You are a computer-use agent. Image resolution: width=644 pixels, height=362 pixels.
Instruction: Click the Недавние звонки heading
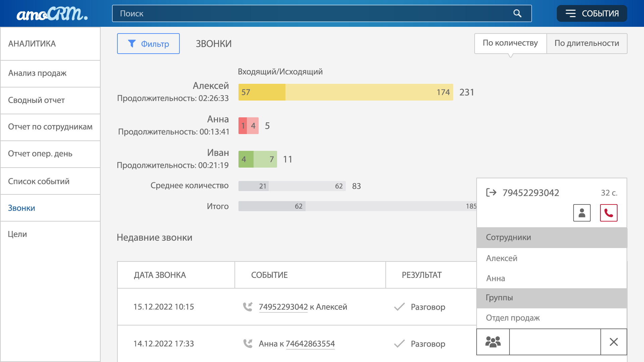pyautogui.click(x=155, y=238)
